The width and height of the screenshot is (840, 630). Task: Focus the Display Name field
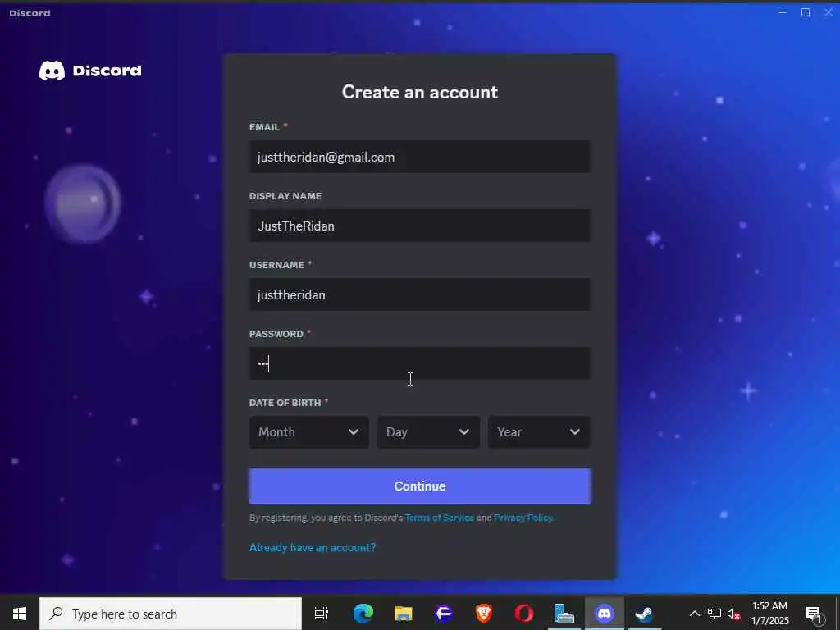(x=420, y=226)
